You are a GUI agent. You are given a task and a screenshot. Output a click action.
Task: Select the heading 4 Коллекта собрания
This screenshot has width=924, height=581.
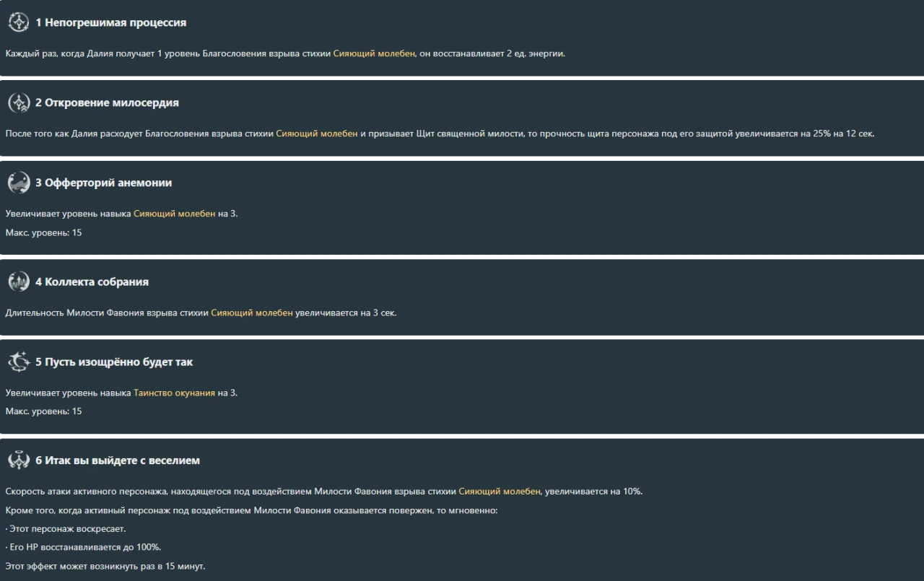coord(92,281)
